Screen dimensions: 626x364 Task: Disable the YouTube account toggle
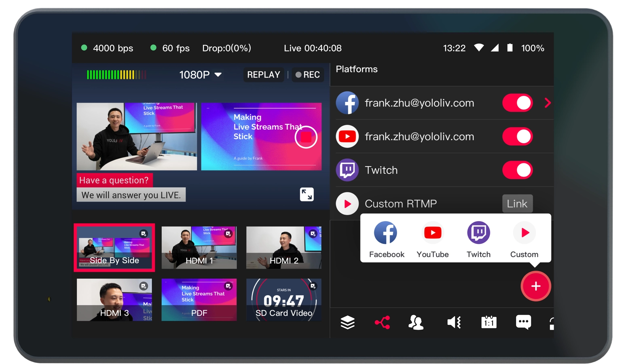tap(517, 136)
